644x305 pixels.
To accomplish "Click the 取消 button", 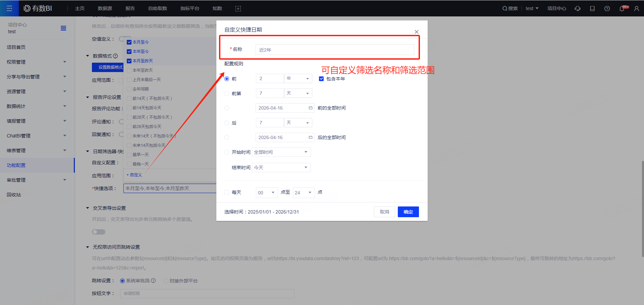I will (384, 212).
